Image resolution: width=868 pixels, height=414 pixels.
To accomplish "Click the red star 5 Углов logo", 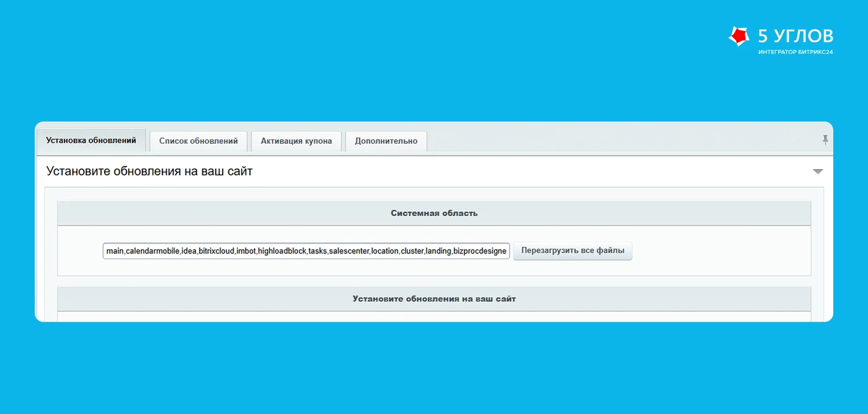I will pos(739,37).
